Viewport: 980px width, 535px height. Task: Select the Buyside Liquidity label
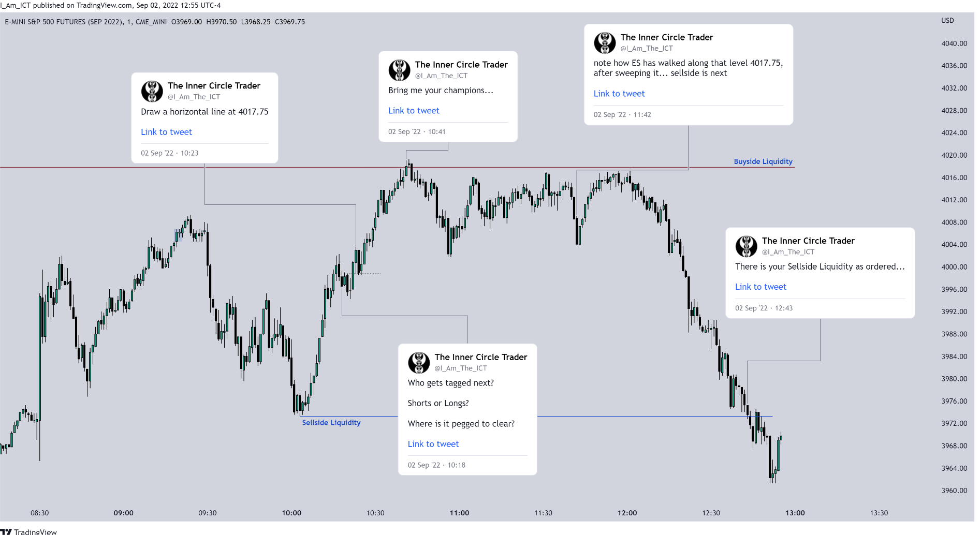pos(763,161)
